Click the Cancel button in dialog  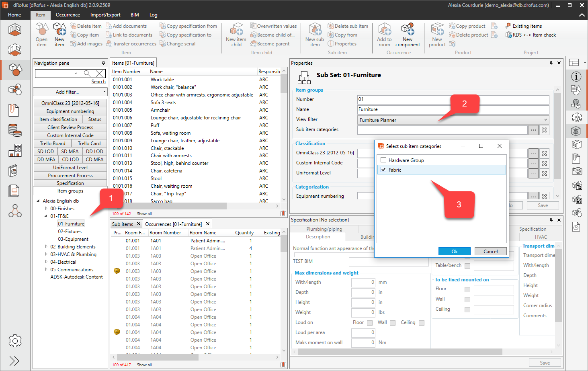click(490, 251)
